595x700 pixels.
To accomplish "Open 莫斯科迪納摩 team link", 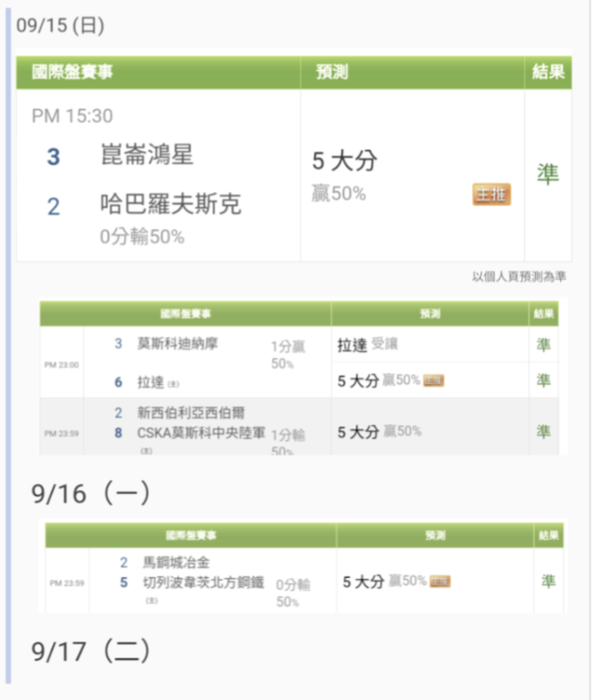I will [x=178, y=343].
